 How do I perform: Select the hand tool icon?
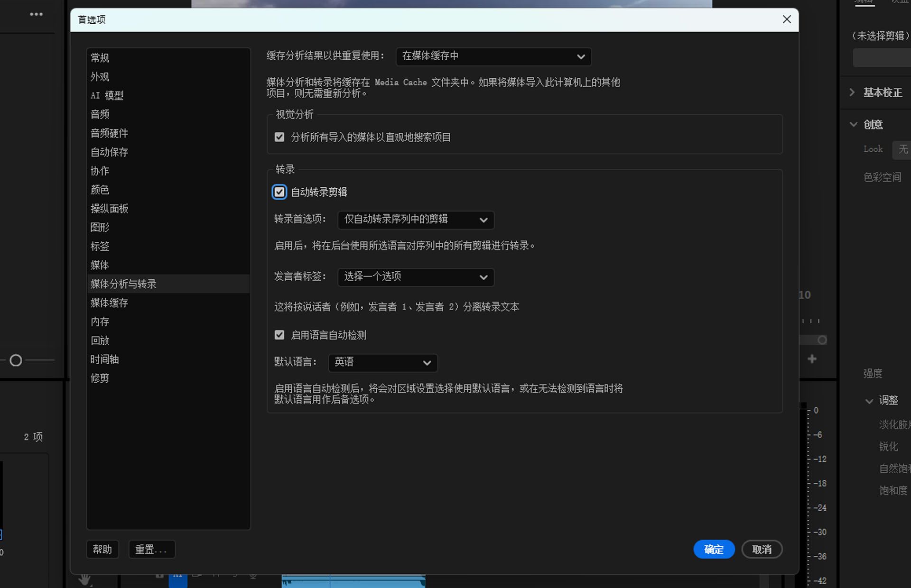[x=85, y=579]
